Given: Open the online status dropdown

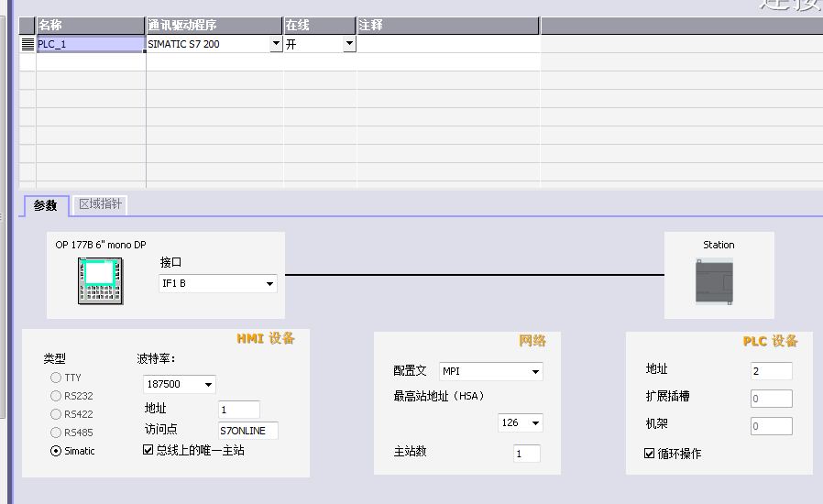Looking at the screenshot, I should click(x=348, y=44).
